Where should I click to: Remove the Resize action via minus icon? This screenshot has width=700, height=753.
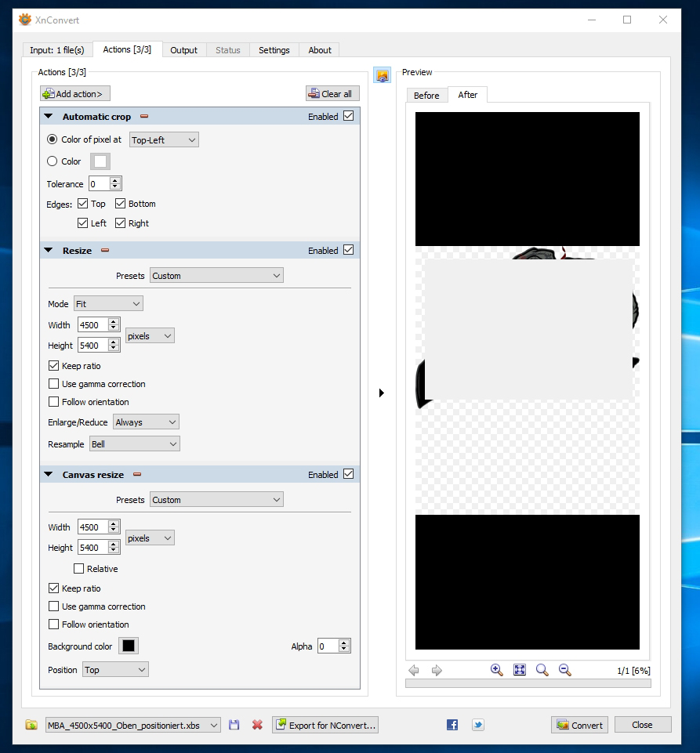pos(105,250)
